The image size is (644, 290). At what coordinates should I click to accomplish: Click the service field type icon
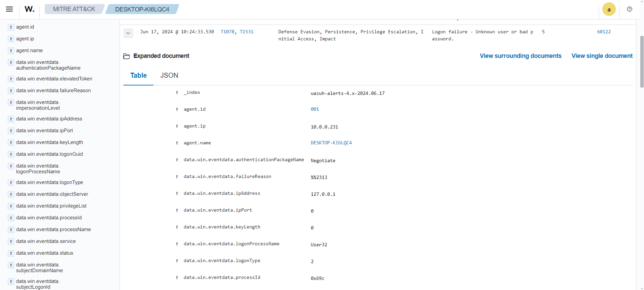(x=11, y=242)
